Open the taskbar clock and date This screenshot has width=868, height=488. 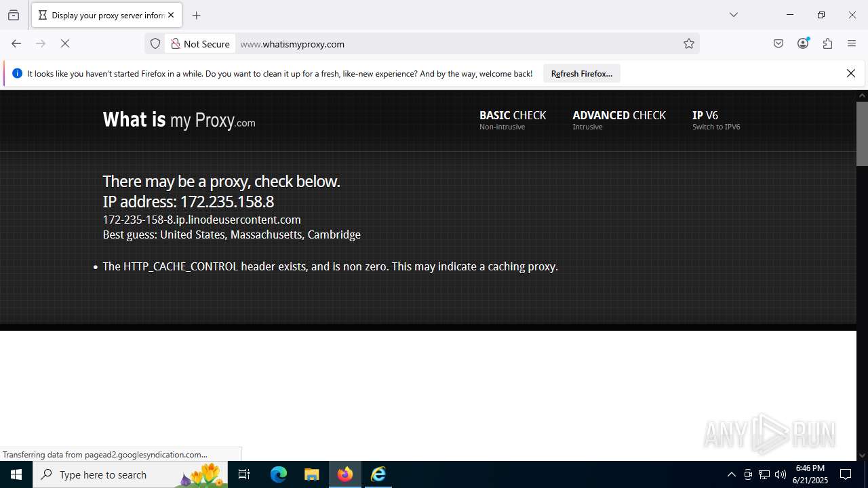click(x=810, y=474)
